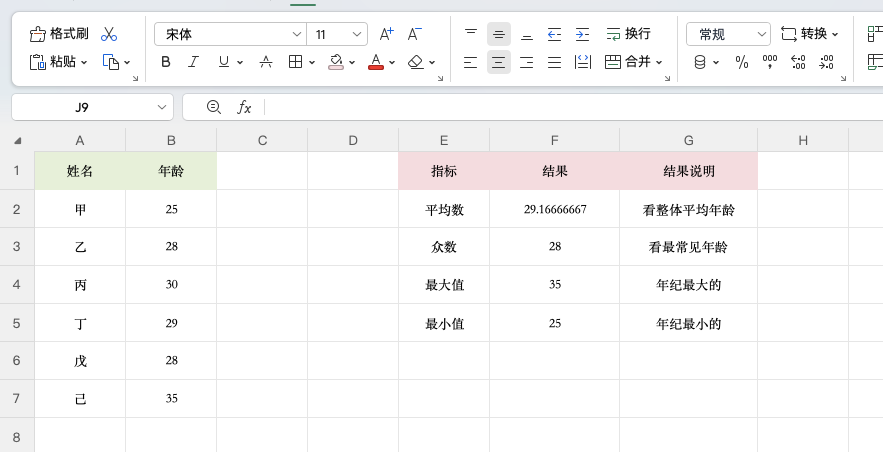Toggle Underline formatting
This screenshot has width=883, height=452.
click(224, 62)
